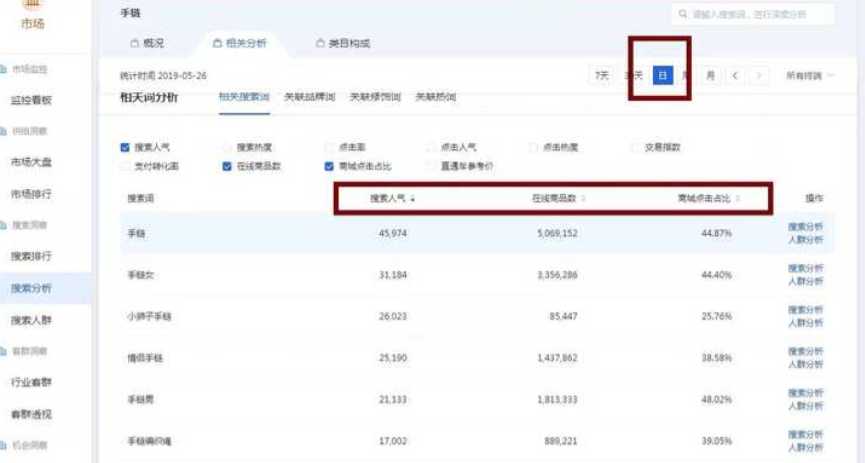Screen dimensions: 865x463
Task: Click sort arrow next to 搜索人气 header
Action: [413, 199]
